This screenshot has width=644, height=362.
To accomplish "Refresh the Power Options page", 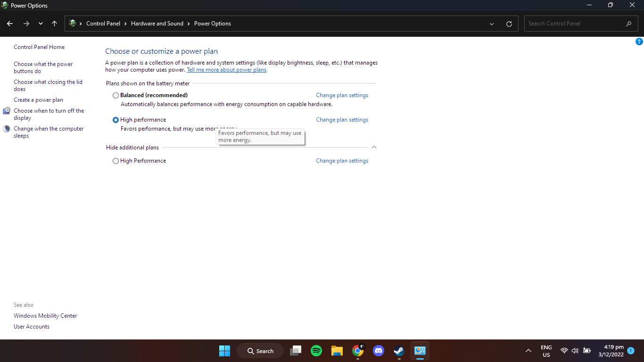I will 509,24.
